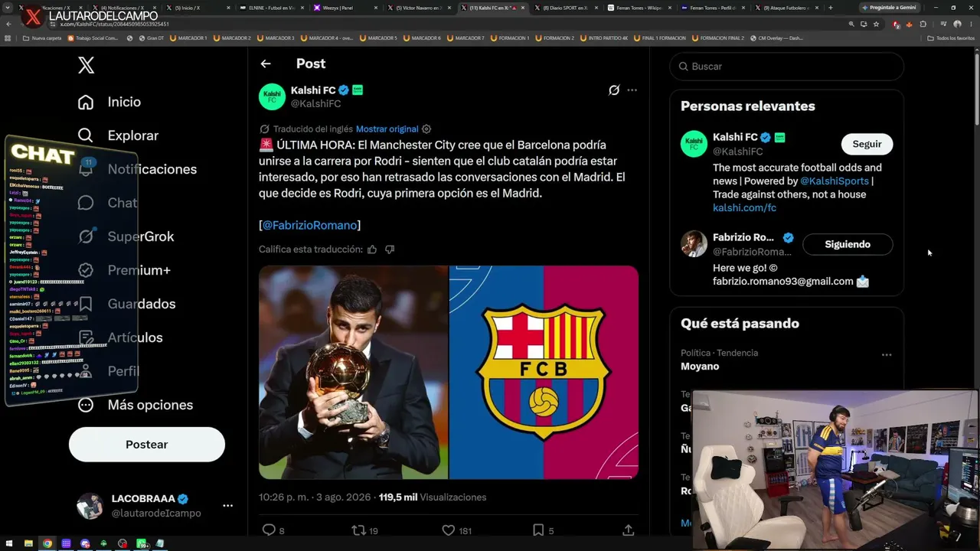Click Pregúntale a Gemini button
980x551 pixels.
pos(889,8)
